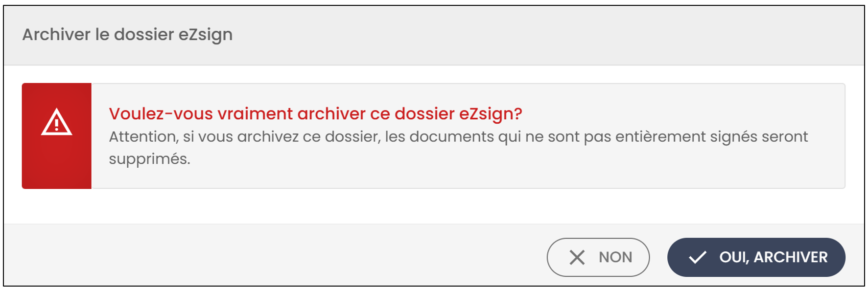The width and height of the screenshot is (868, 290).
Task: Select the red alert side panel
Action: pyautogui.click(x=57, y=136)
